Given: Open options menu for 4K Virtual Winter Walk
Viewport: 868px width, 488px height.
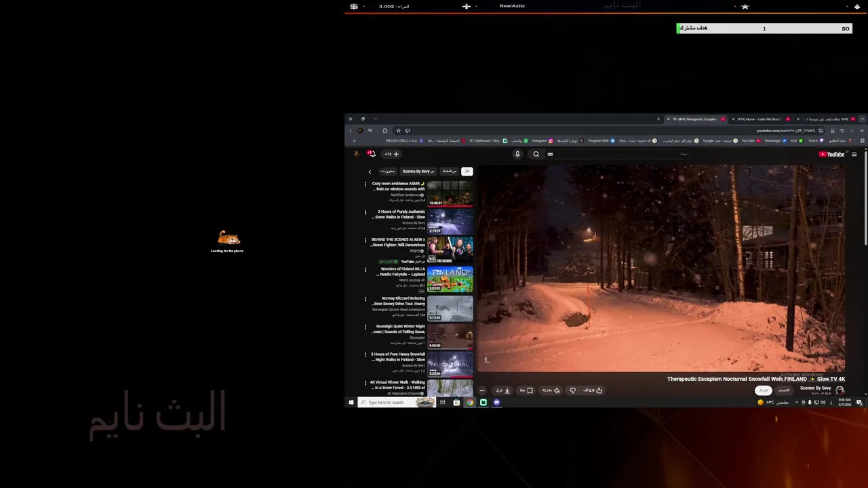Looking at the screenshot, I should 366,383.
